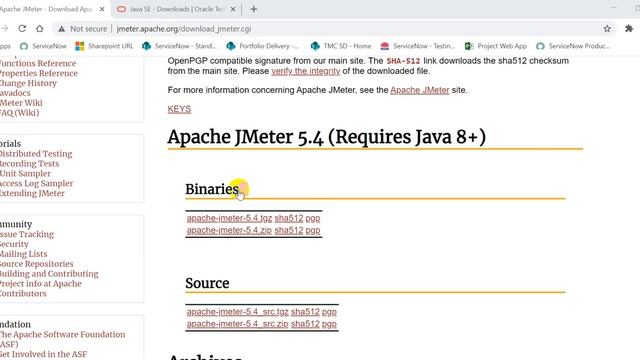Screen dimensions: 640x360
Task: Open the KEYS link
Action: click(x=179, y=109)
